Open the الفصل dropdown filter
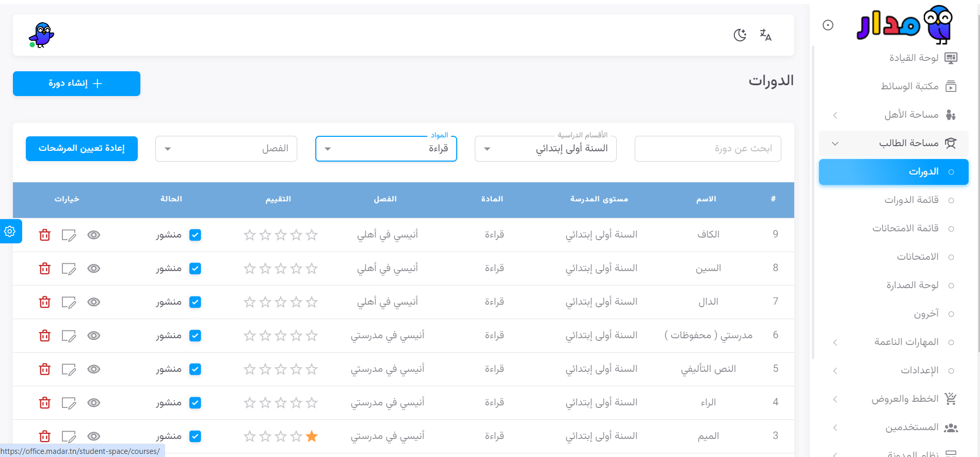Screen dimensions: 980x457 [226, 149]
